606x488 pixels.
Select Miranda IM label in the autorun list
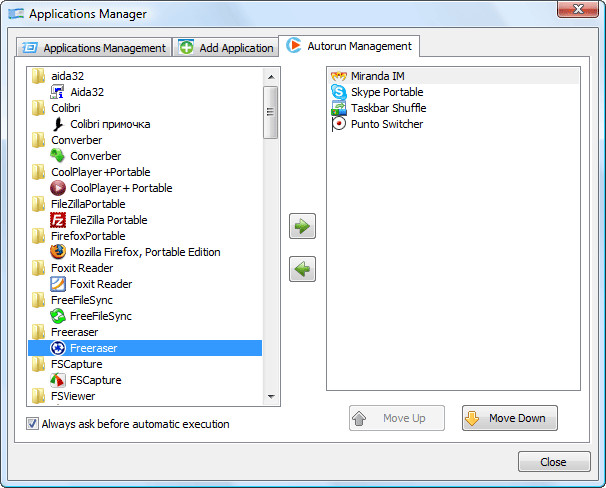378,76
